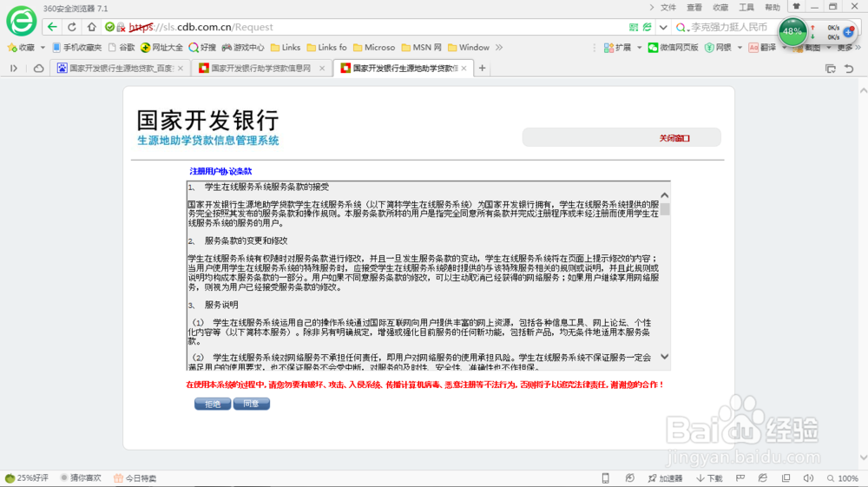Screen dimensions: 868x487
Task: Open the 收藏 menu in title bar
Action: pos(720,7)
